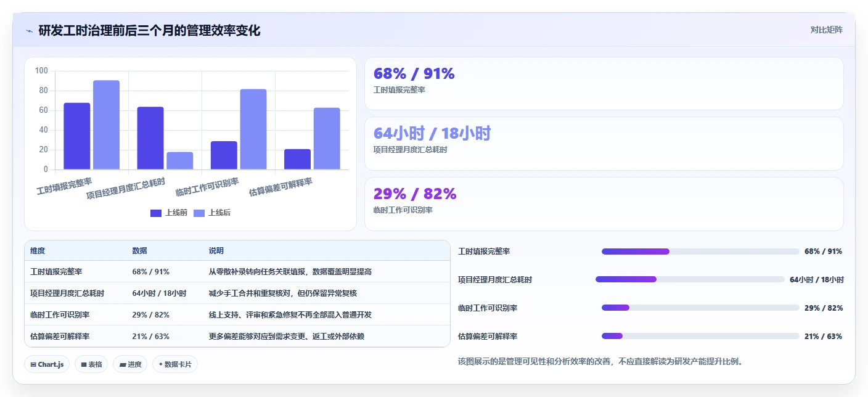Click the 临时工作可识别率 progress bar

coord(700,308)
